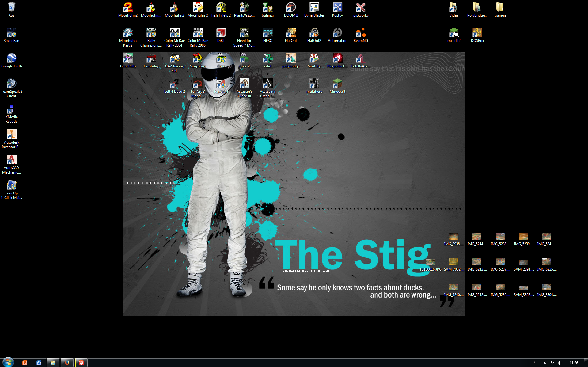
Task: Click the piškvorky shortcut
Action: [x=361, y=10]
